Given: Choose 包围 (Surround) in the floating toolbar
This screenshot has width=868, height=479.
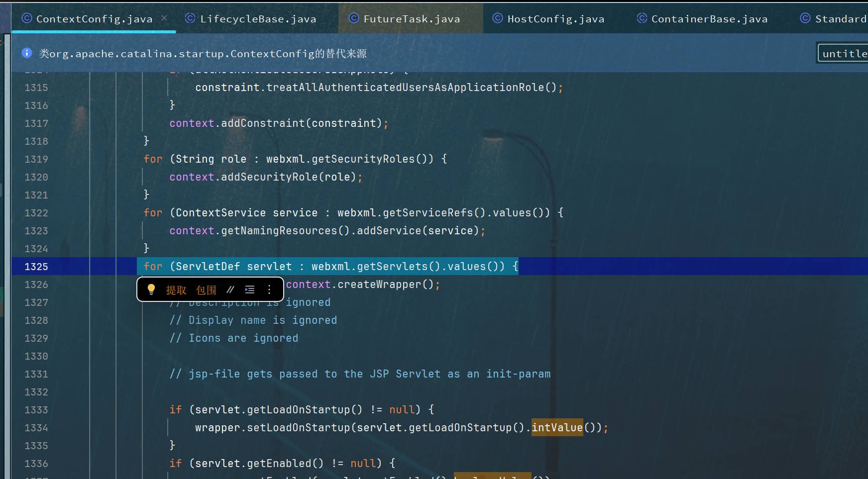Looking at the screenshot, I should pyautogui.click(x=206, y=290).
